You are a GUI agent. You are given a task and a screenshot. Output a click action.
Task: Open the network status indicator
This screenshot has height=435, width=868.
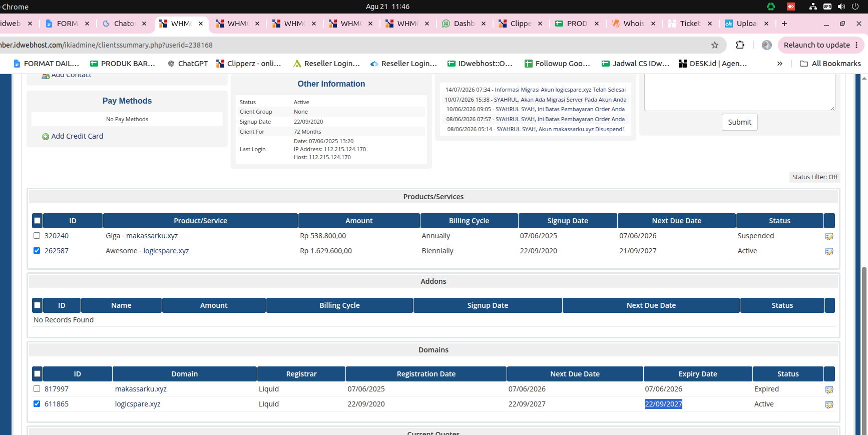[813, 7]
